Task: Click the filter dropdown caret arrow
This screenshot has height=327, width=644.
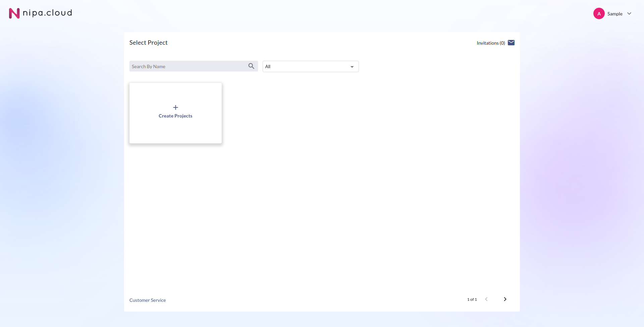Action: click(x=352, y=67)
